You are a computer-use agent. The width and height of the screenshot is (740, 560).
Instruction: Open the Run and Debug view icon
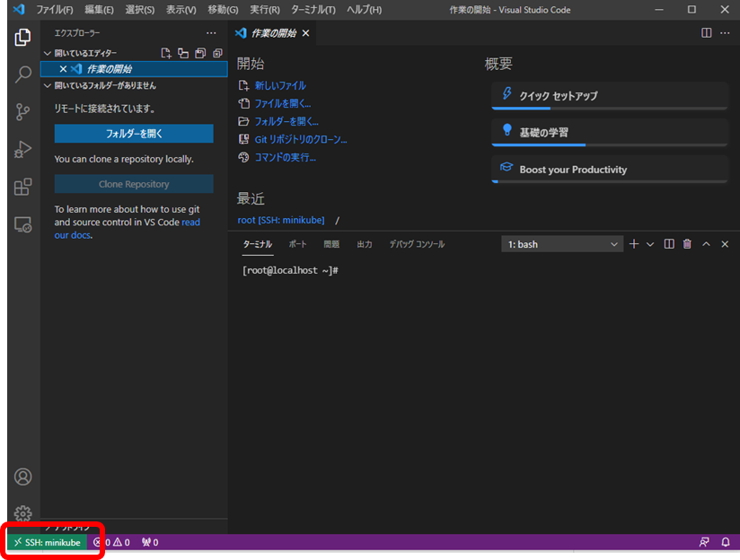click(22, 149)
